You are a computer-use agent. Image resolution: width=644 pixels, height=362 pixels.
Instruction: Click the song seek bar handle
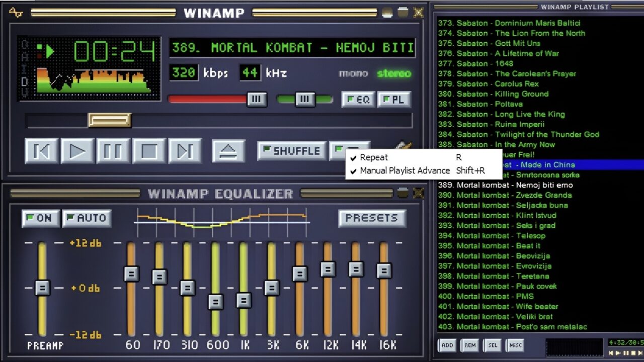110,120
